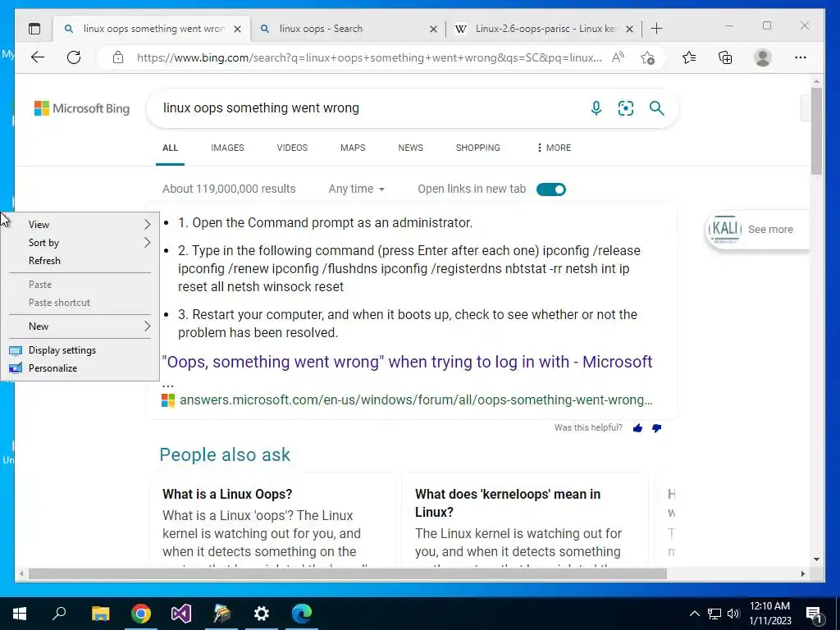Open the tab actions menu icon

tap(34, 29)
